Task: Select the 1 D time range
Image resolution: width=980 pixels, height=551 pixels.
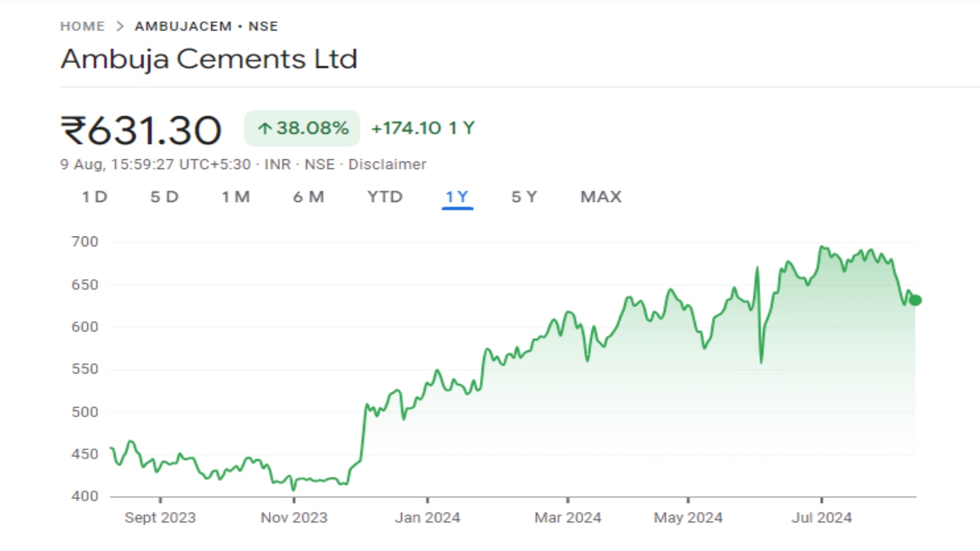Action: (x=95, y=197)
